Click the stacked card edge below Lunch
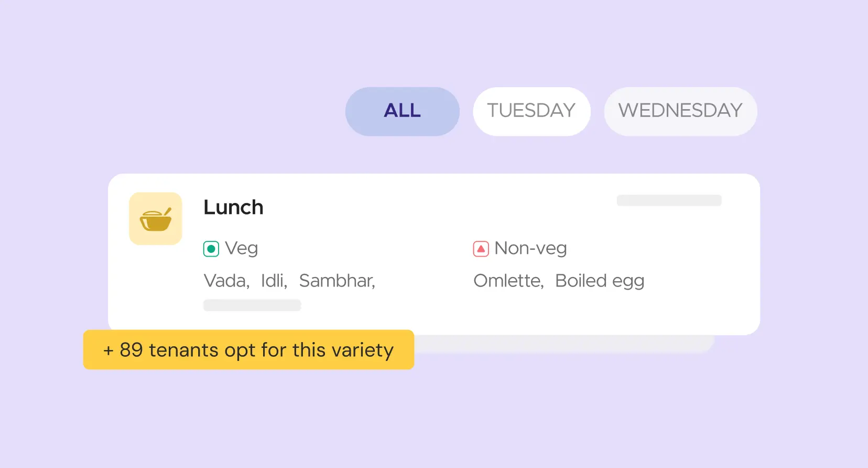Image resolution: width=868 pixels, height=468 pixels. (x=564, y=344)
